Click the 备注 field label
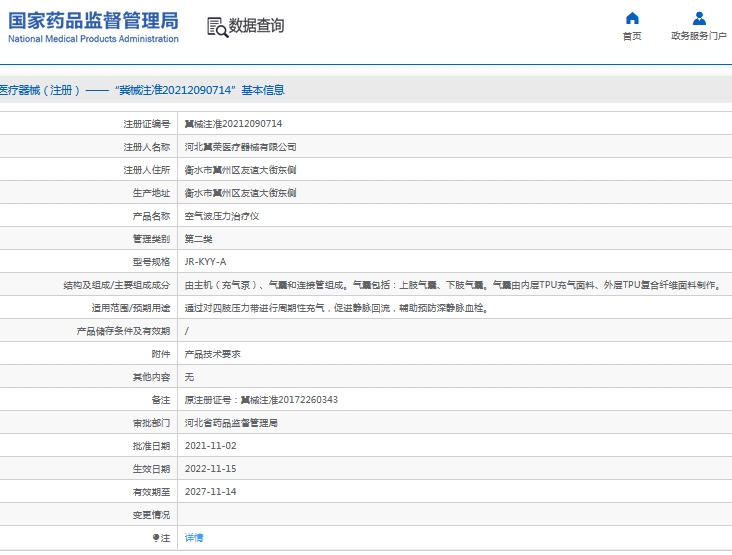The height and width of the screenshot is (555, 732). click(x=161, y=400)
